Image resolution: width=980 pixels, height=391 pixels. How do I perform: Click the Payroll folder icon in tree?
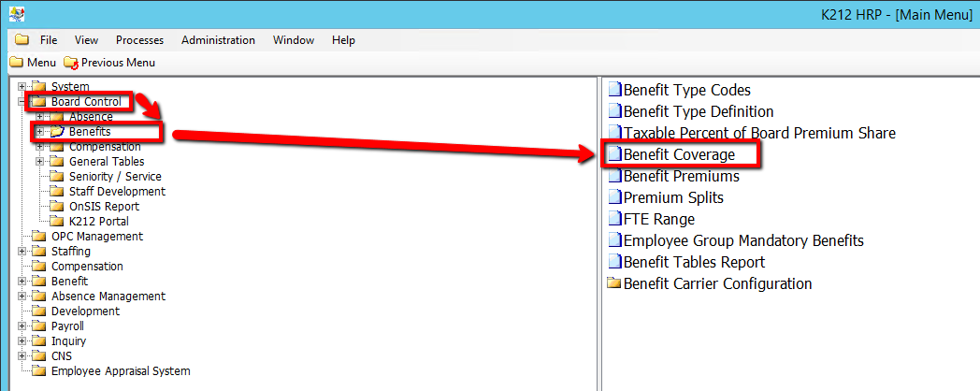(x=39, y=326)
